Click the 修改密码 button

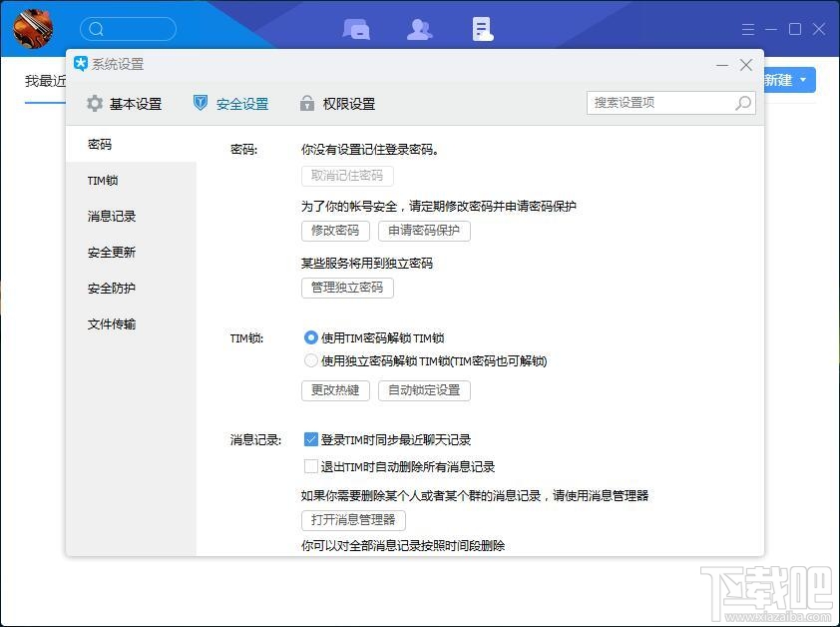coord(335,231)
